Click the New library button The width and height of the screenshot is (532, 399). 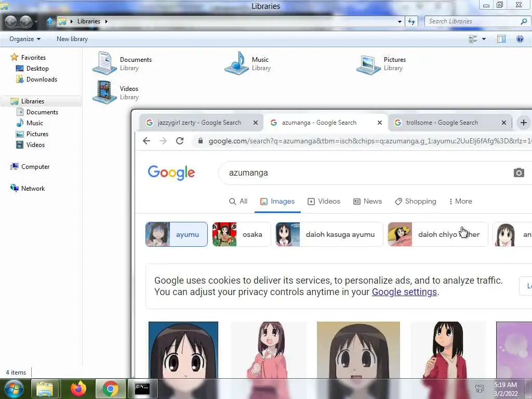click(x=72, y=39)
